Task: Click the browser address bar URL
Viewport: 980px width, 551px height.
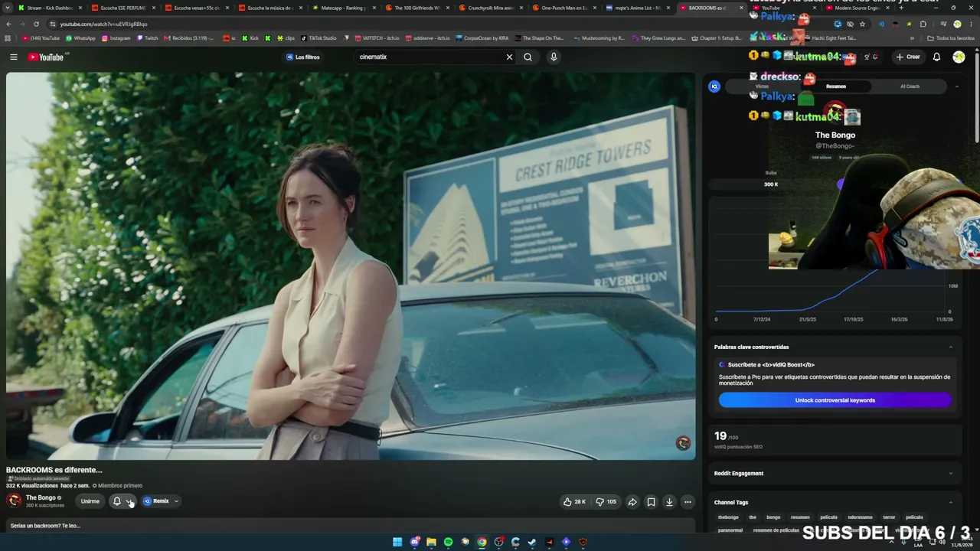Action: (x=103, y=24)
